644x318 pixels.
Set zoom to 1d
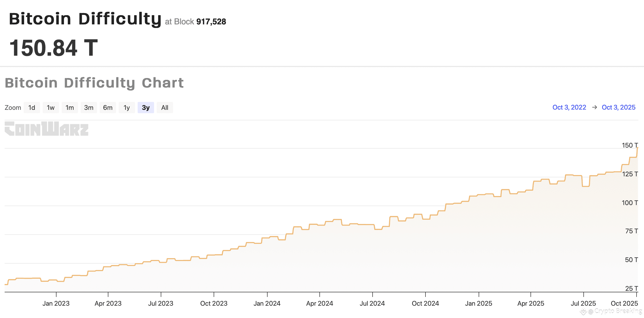(x=32, y=108)
